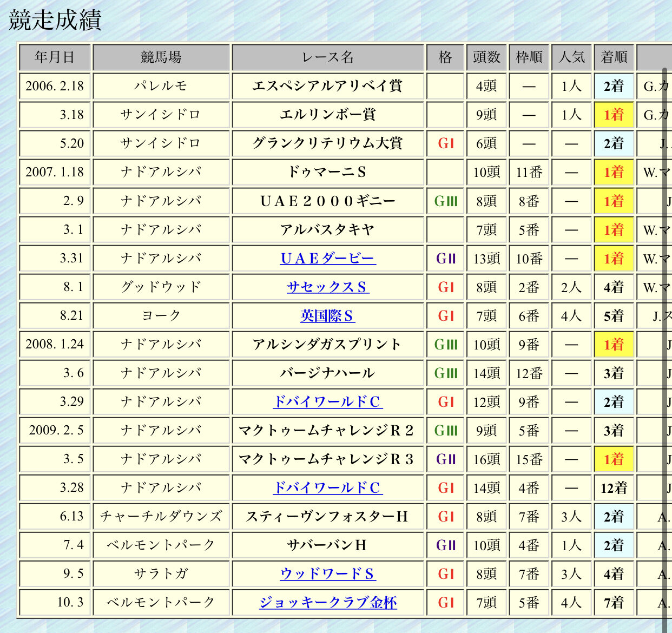The height and width of the screenshot is (633, 672).
Task: Open the UAEダービー race link
Action: click(328, 259)
